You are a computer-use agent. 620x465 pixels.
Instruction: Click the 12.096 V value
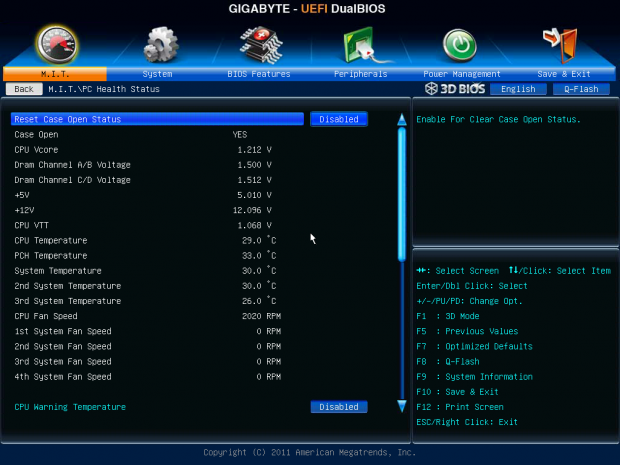(x=252, y=210)
